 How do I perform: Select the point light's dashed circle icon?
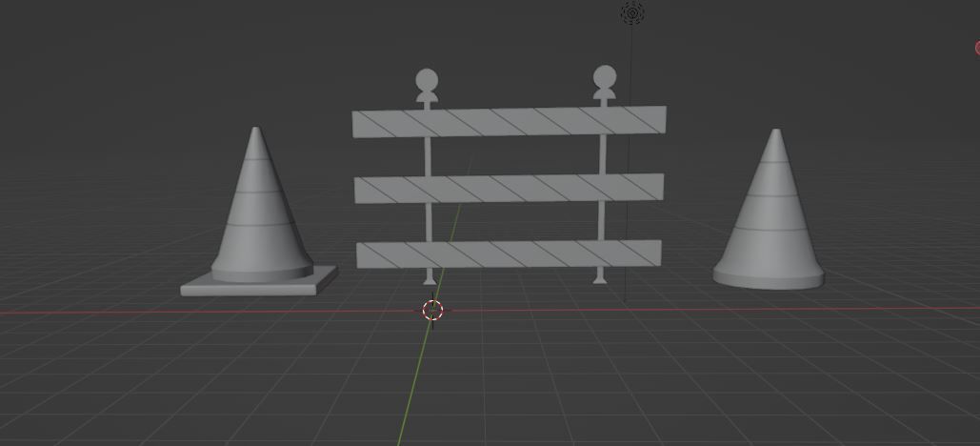[x=631, y=12]
